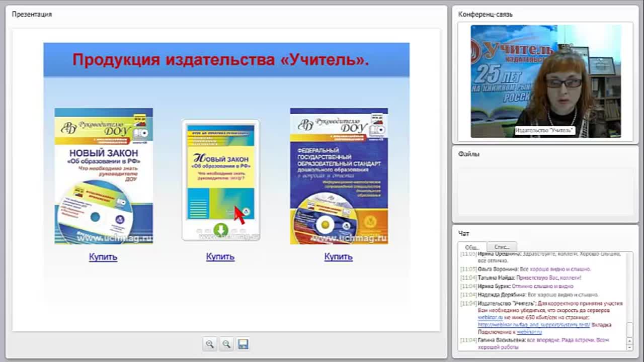Click the 'Файлы' panel title
Screen dimensions: 644x362
[468, 154]
